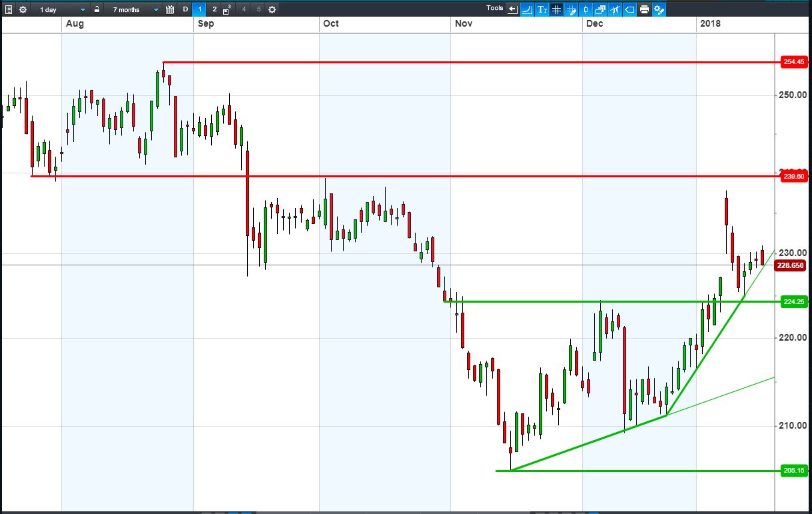Click the 228.650 current price label
This screenshot has height=514, width=812.
pos(791,265)
